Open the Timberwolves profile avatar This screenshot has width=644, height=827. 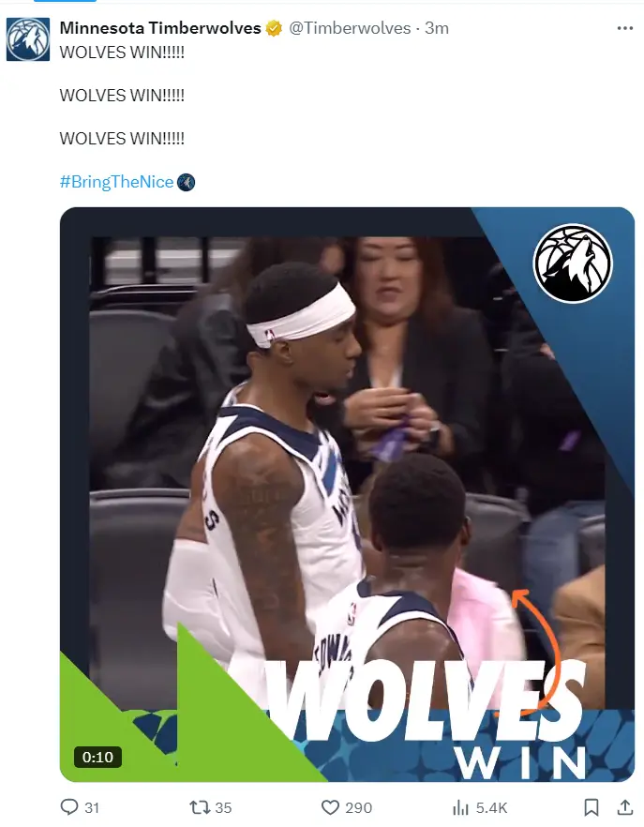[28, 39]
